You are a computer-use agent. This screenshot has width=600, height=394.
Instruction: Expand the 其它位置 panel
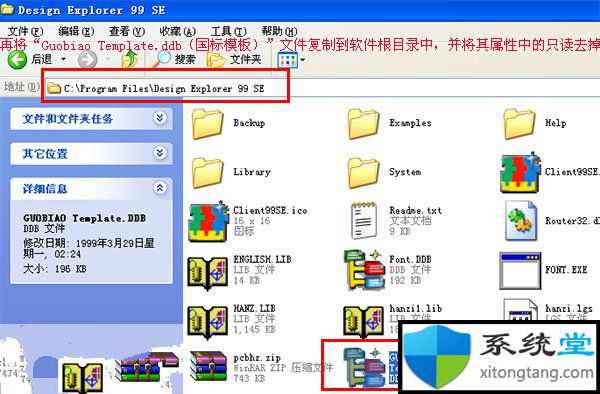point(160,153)
